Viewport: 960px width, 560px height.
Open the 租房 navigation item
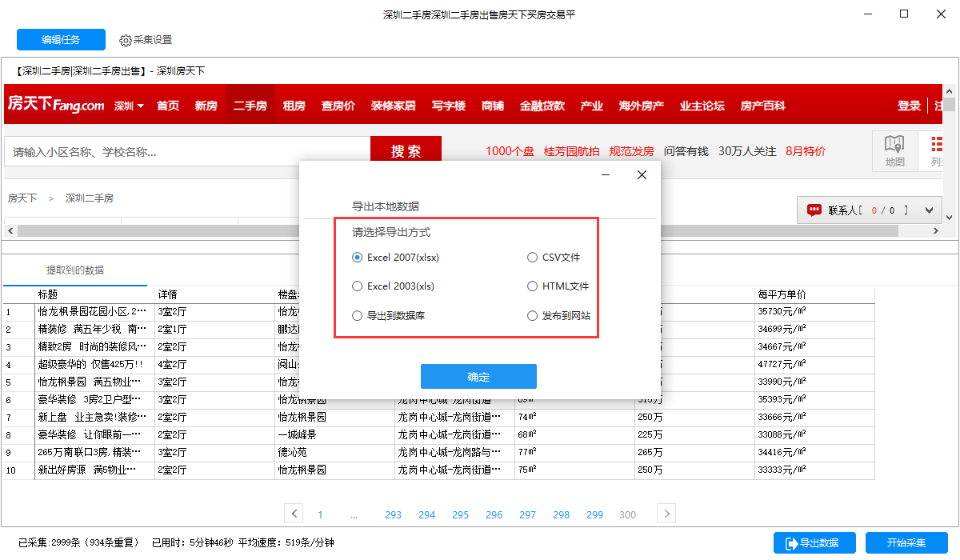[294, 106]
